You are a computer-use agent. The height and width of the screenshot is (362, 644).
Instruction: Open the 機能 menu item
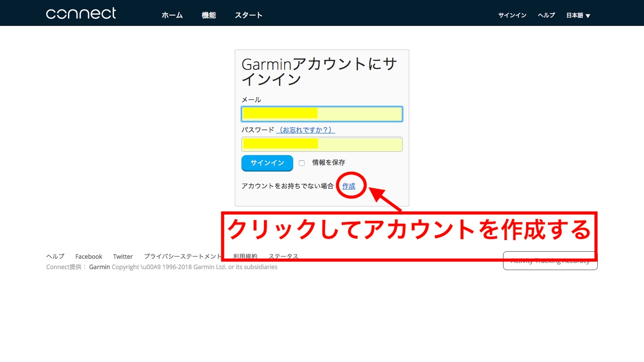(x=209, y=15)
